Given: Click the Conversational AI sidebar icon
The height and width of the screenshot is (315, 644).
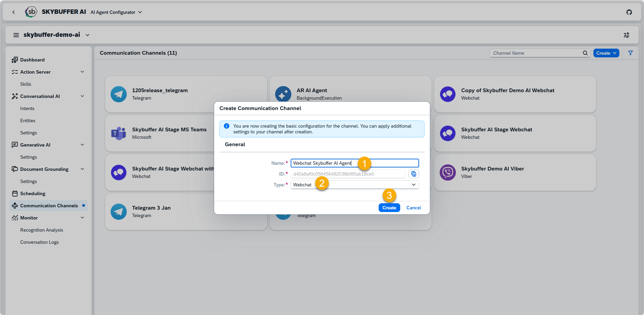Looking at the screenshot, I should coord(15,96).
